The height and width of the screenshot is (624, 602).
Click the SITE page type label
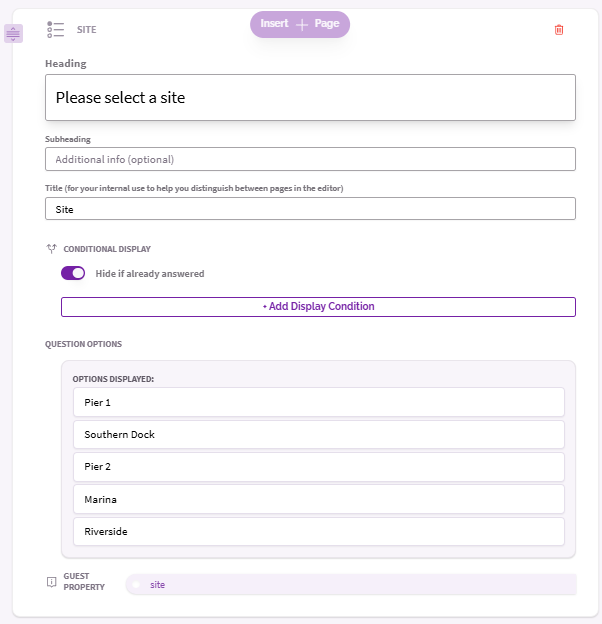click(x=86, y=30)
